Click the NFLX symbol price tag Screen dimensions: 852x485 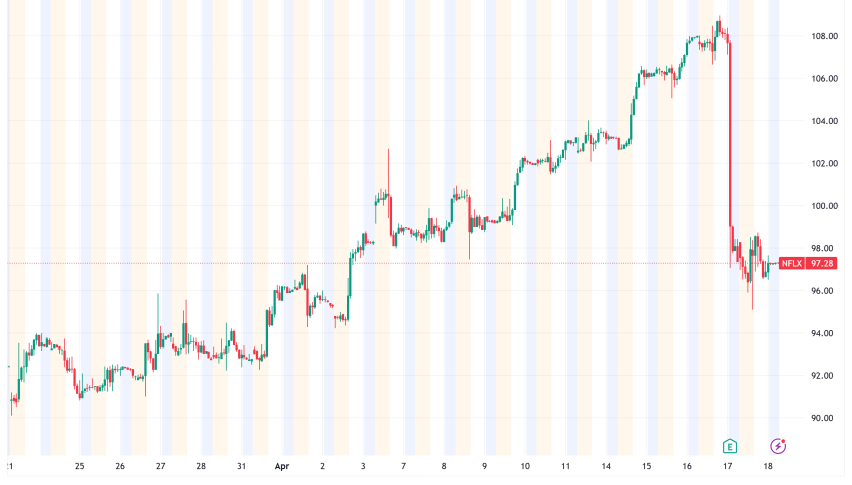pyautogui.click(x=791, y=263)
